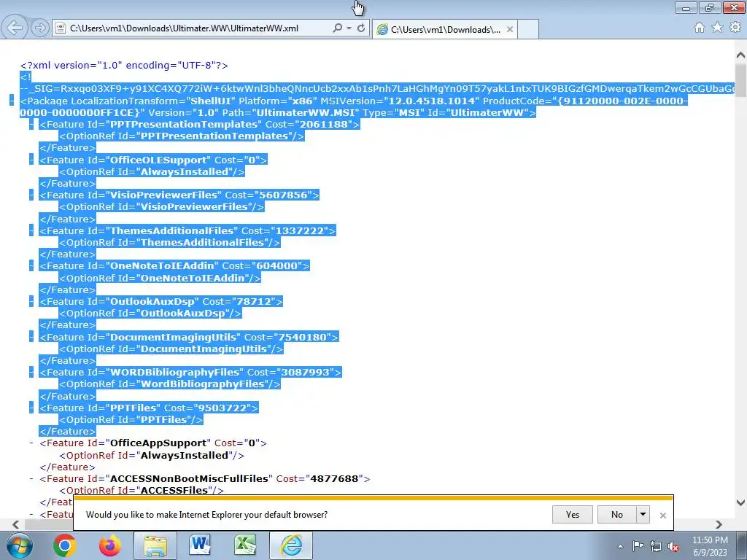Open the clock showing 11:50 PM
Screen dimensions: 747x560
click(x=710, y=546)
